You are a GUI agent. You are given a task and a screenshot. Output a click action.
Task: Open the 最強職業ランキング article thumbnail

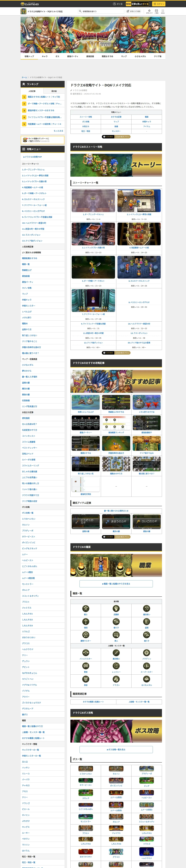[116, 423]
